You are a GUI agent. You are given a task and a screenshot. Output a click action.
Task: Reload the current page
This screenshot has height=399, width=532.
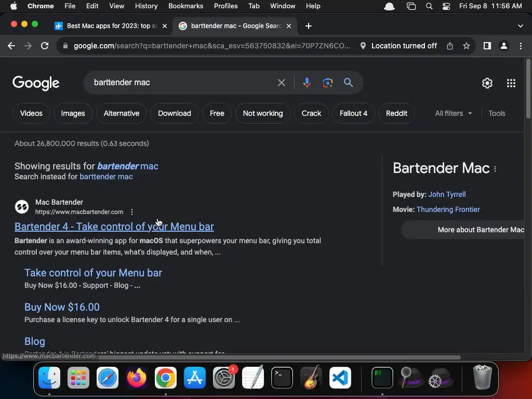(x=45, y=46)
